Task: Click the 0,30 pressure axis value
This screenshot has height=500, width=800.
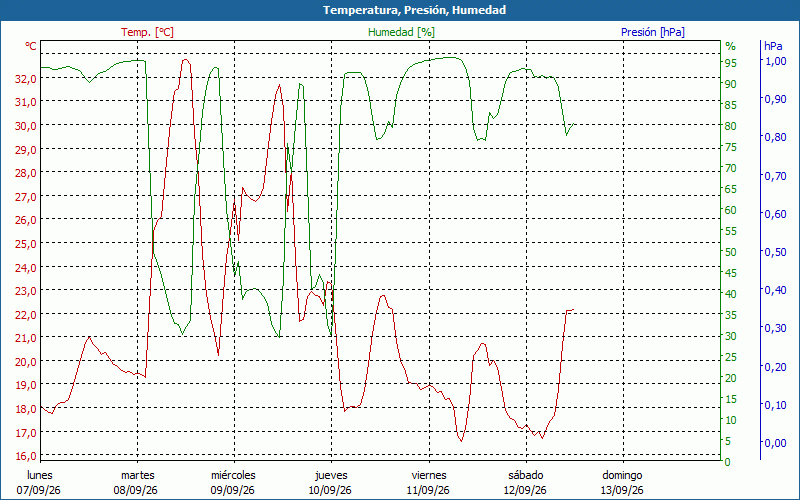Action: [x=776, y=328]
